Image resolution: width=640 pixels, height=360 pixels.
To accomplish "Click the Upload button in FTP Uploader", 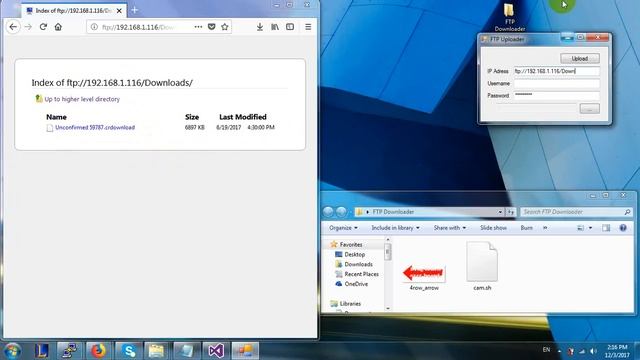I will 580,58.
